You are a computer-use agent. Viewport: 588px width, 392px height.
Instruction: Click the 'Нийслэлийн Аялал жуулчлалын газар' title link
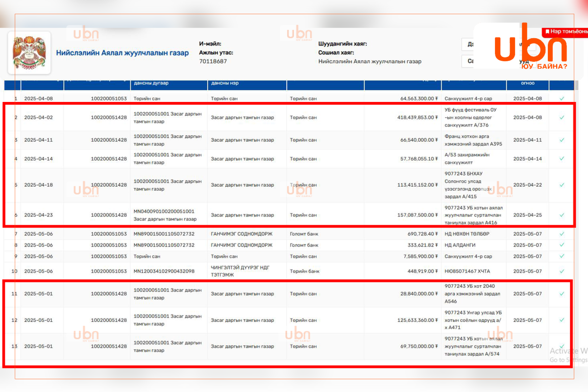[122, 53]
